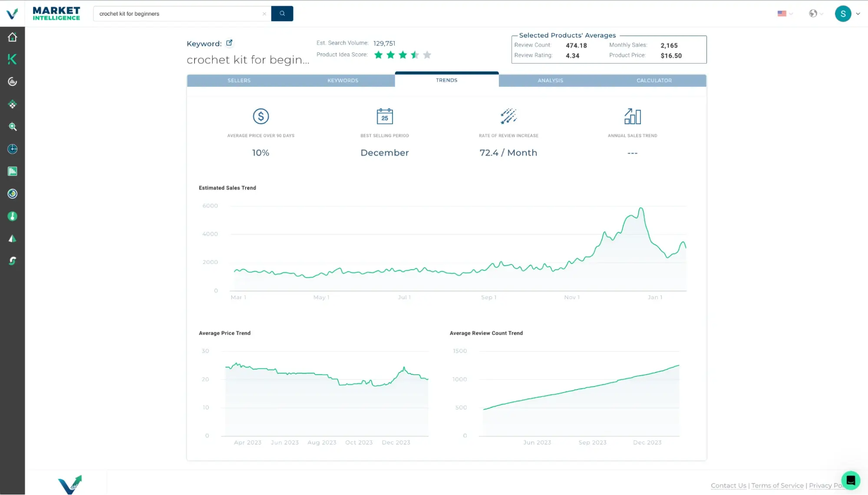Click the Viral Launch V logo at top left
868x495 pixels.
click(12, 13)
